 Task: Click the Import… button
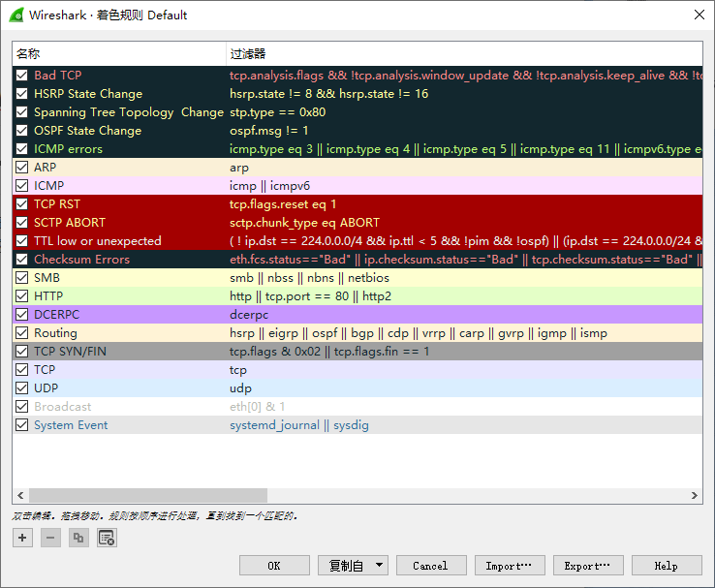click(509, 566)
